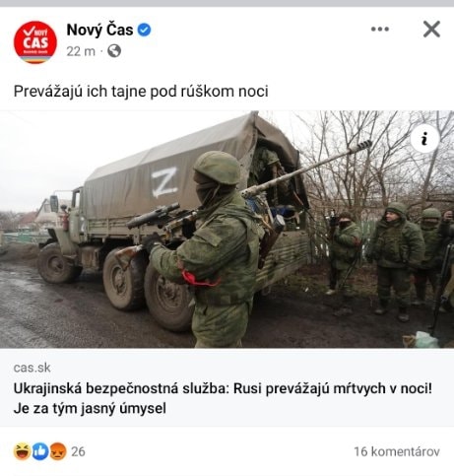454x476 pixels.
Task: Open the article photo of the military truck
Action: coord(227,230)
